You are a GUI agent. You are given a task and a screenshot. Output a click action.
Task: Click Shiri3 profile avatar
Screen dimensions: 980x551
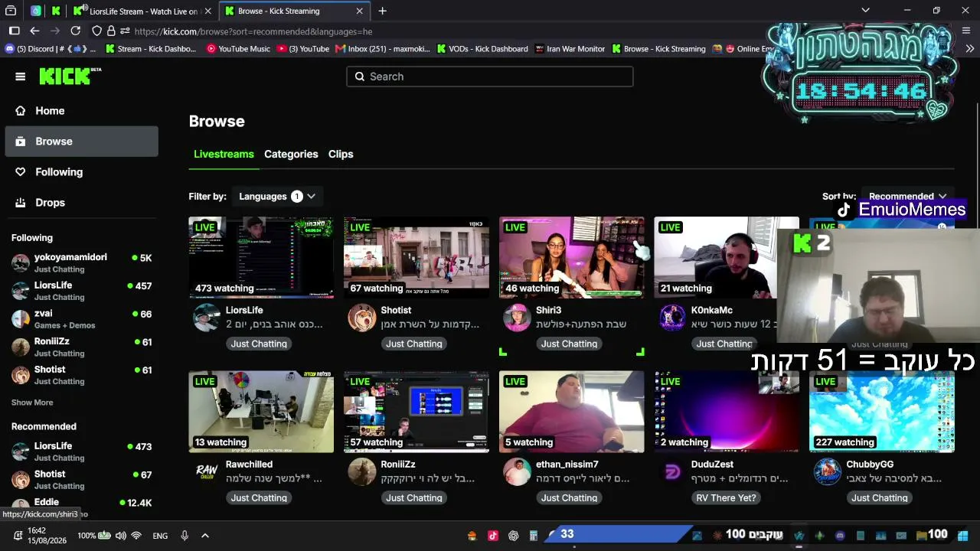click(517, 318)
